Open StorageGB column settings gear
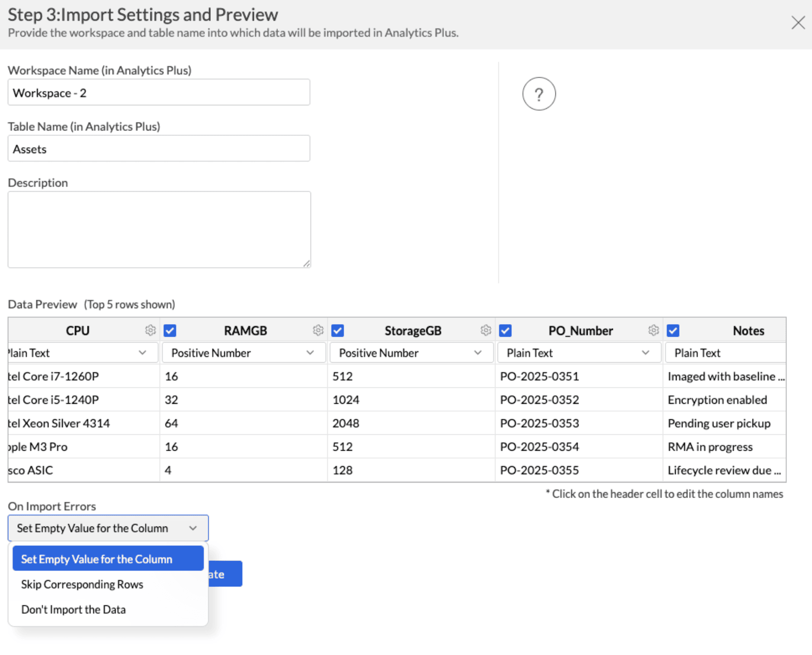This screenshot has width=812, height=655. tap(486, 330)
